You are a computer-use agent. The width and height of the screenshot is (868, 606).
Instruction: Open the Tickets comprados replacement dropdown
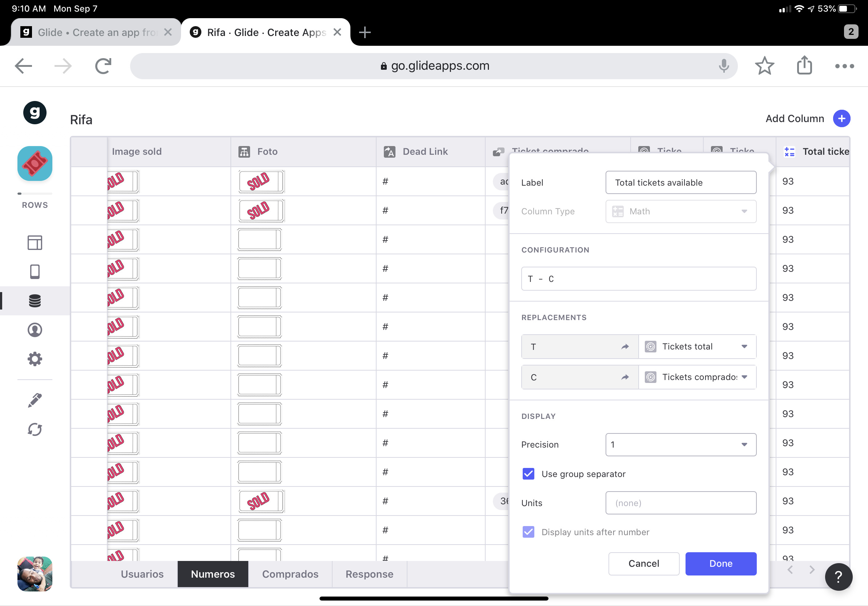coord(697,377)
